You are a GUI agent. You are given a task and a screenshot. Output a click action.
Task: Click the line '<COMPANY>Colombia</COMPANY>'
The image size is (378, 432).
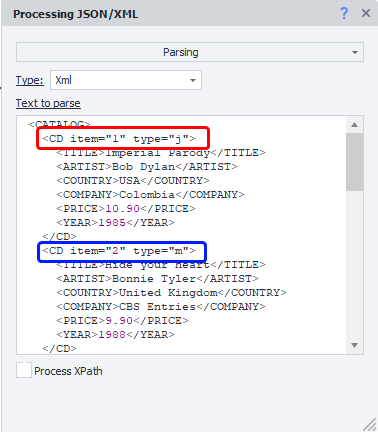[150, 194]
